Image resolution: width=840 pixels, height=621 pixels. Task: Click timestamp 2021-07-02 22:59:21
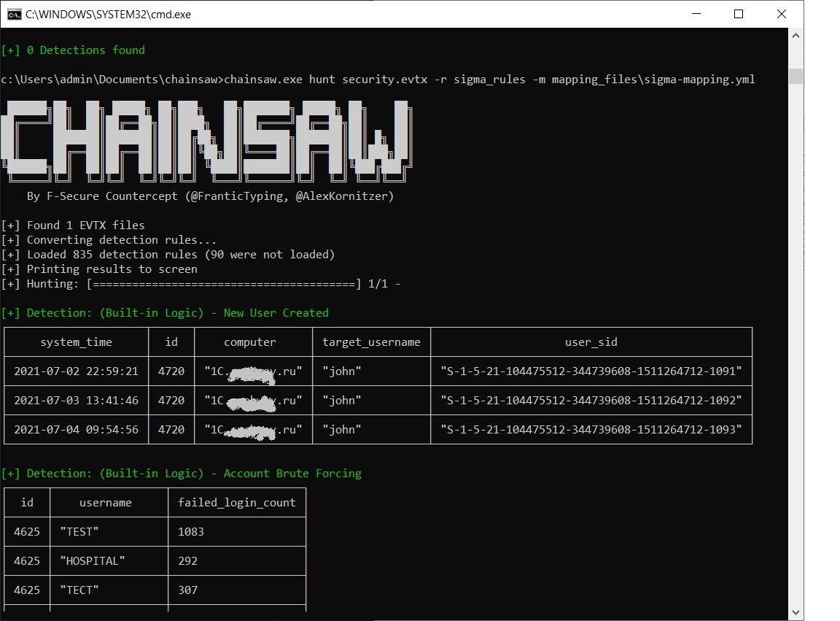76,371
